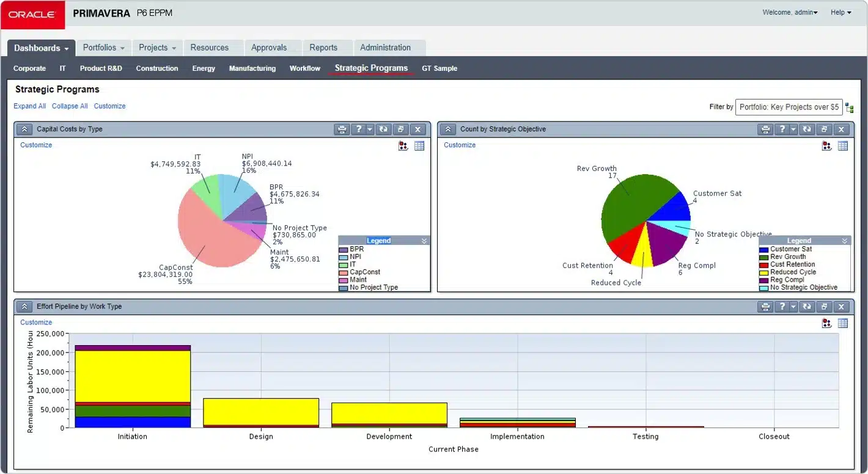Close the Count by Strategic Objective portlet
Viewport: 868px width, 474px height.
(x=841, y=129)
